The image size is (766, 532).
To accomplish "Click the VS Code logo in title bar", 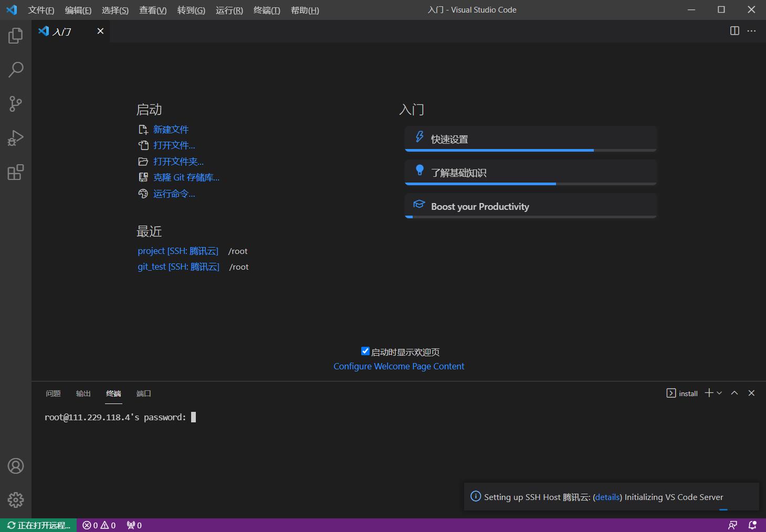I will [12, 10].
